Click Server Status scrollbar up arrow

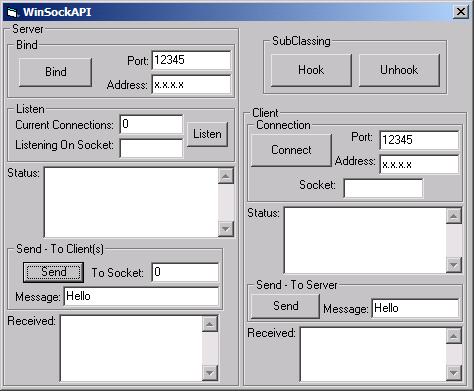click(x=226, y=176)
